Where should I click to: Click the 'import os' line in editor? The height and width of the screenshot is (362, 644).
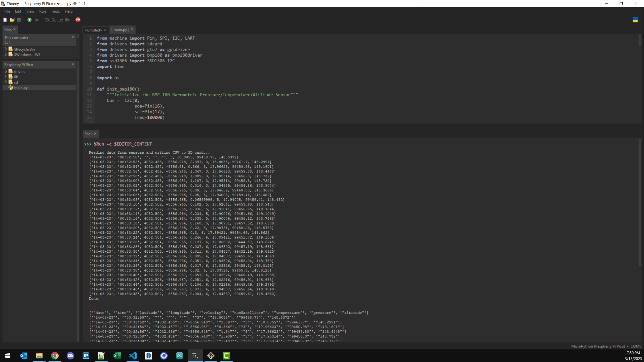[108, 78]
